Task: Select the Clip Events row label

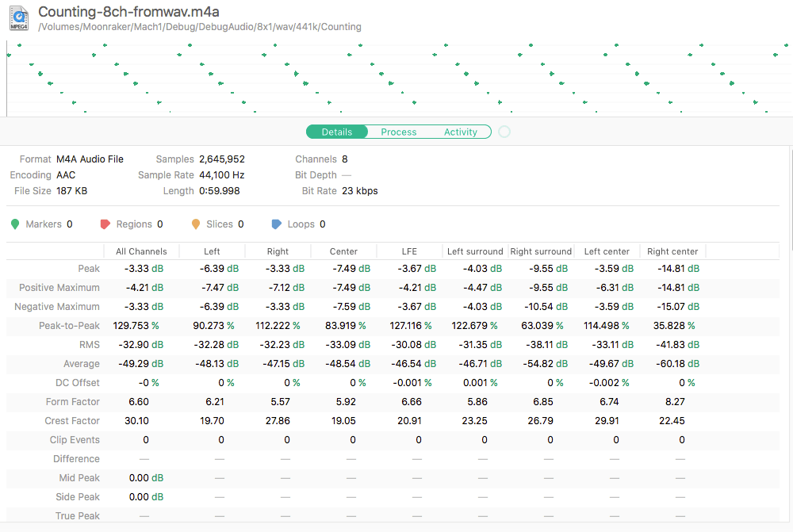Action: click(75, 440)
